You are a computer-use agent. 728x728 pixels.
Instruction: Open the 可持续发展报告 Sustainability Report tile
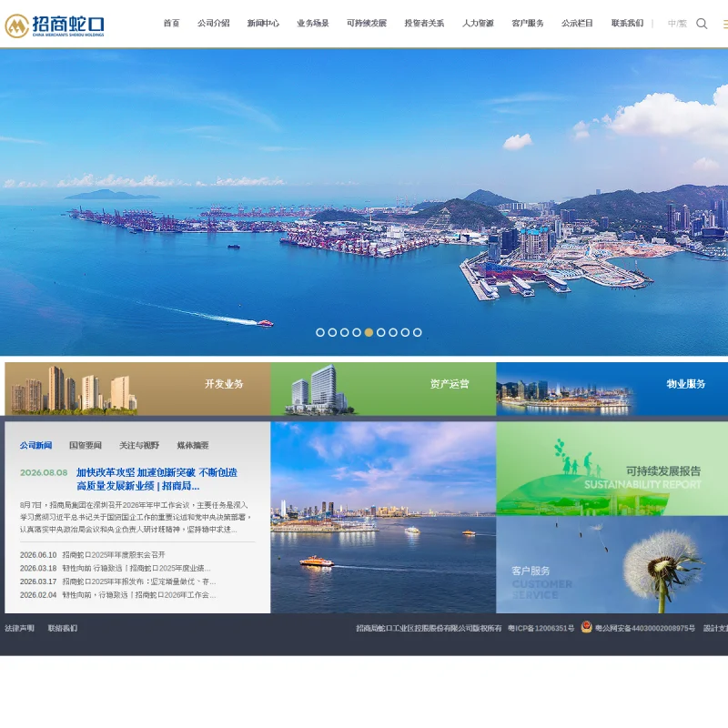(x=612, y=469)
